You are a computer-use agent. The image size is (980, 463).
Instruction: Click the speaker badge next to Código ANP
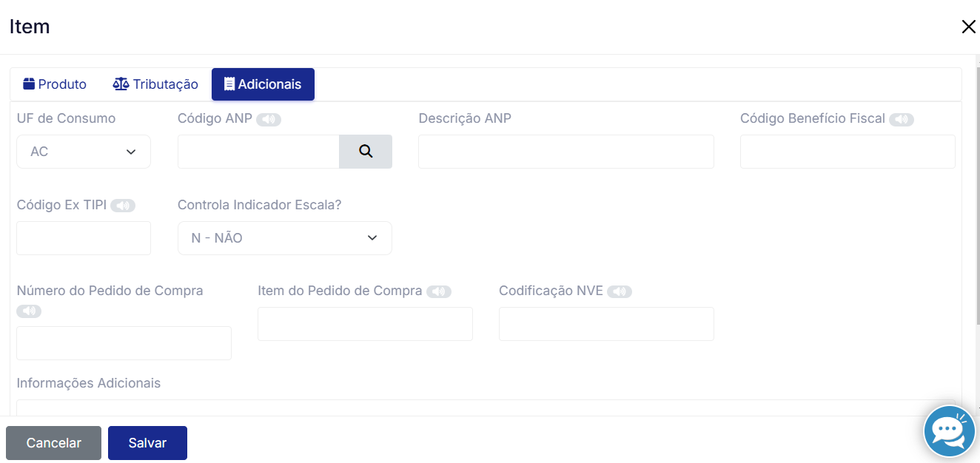pyautogui.click(x=269, y=120)
